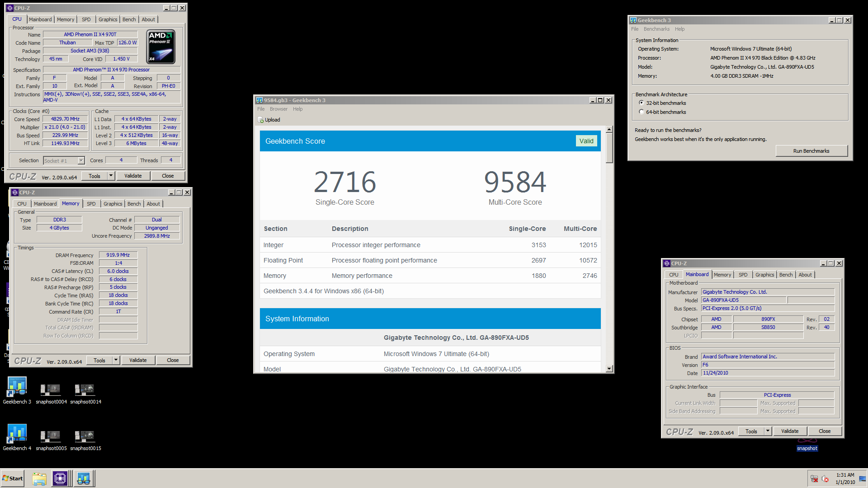Viewport: 868px width, 488px height.
Task: Click the Geekbench 3 title bar icon
Action: click(633, 20)
